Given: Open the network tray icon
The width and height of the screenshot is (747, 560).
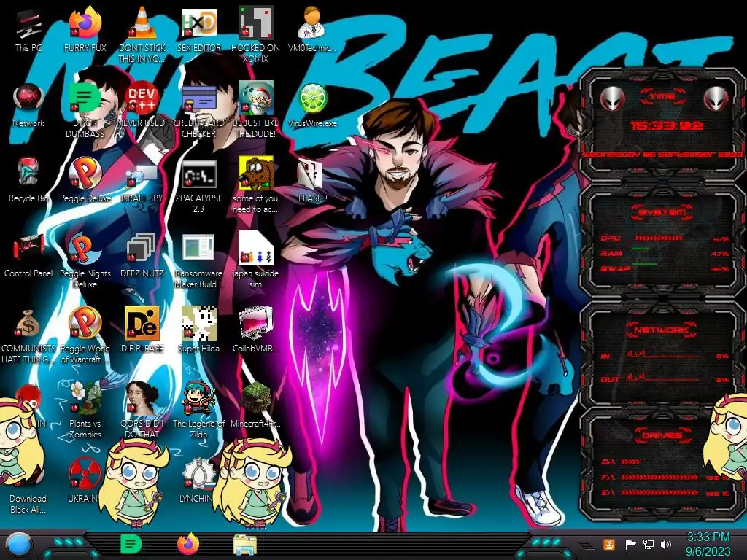Looking at the screenshot, I should click(649, 544).
